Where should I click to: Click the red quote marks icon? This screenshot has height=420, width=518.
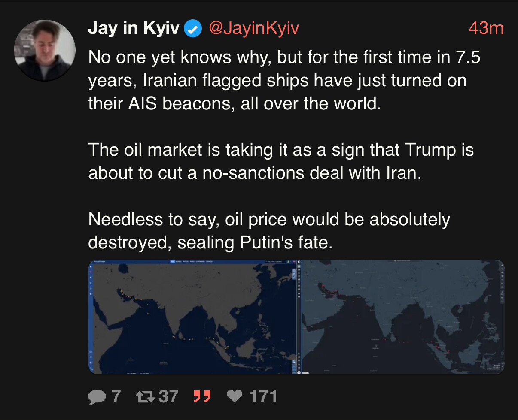tap(202, 396)
